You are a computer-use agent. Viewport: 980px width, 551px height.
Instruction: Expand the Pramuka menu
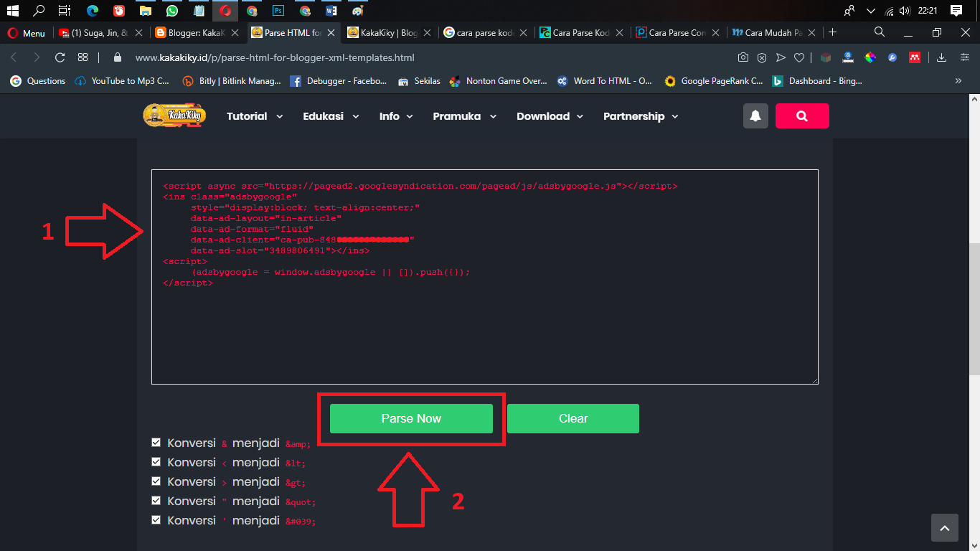click(x=464, y=116)
